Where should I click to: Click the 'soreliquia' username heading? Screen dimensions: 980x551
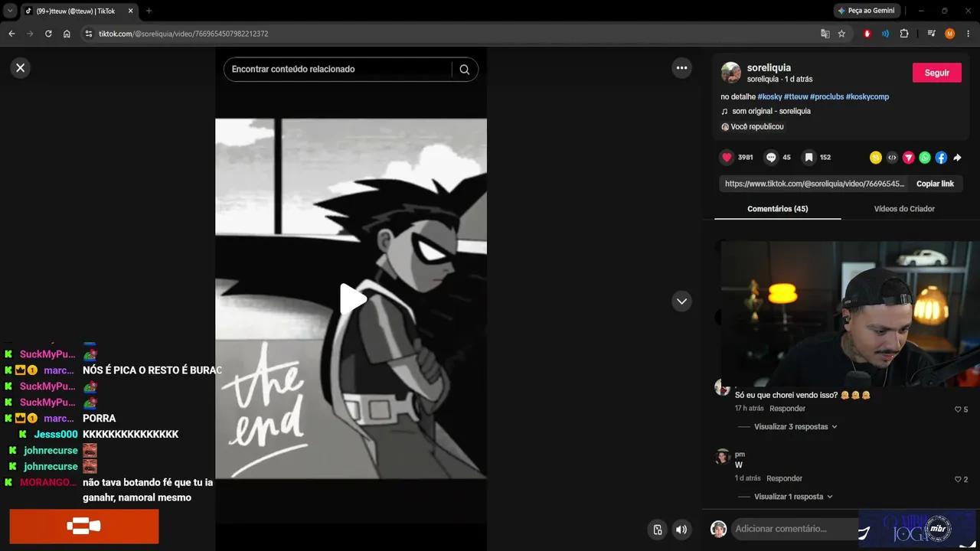click(x=769, y=68)
